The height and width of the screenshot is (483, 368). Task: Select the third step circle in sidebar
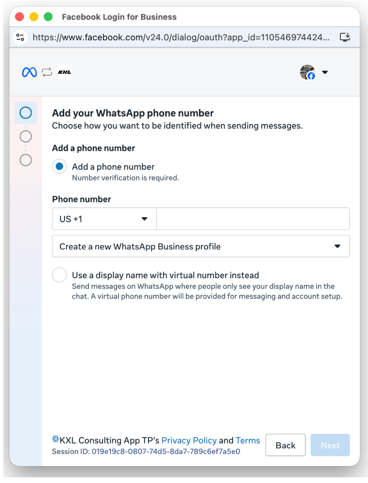26,160
